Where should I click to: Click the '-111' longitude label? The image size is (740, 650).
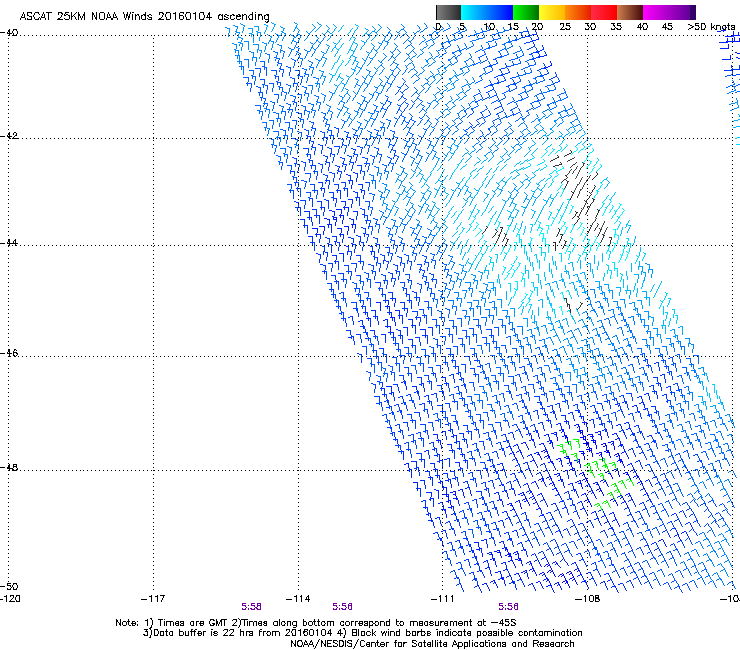(x=443, y=599)
